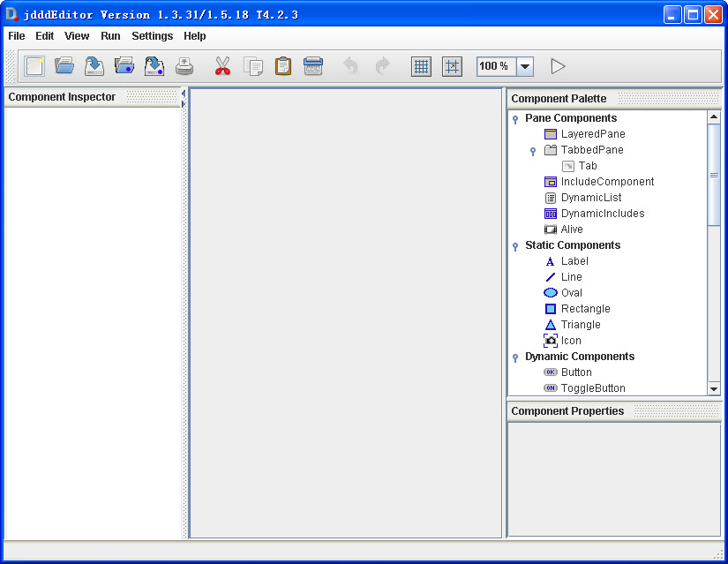Collapse the Static Components tree node
The width and height of the screenshot is (728, 564).
click(x=515, y=246)
